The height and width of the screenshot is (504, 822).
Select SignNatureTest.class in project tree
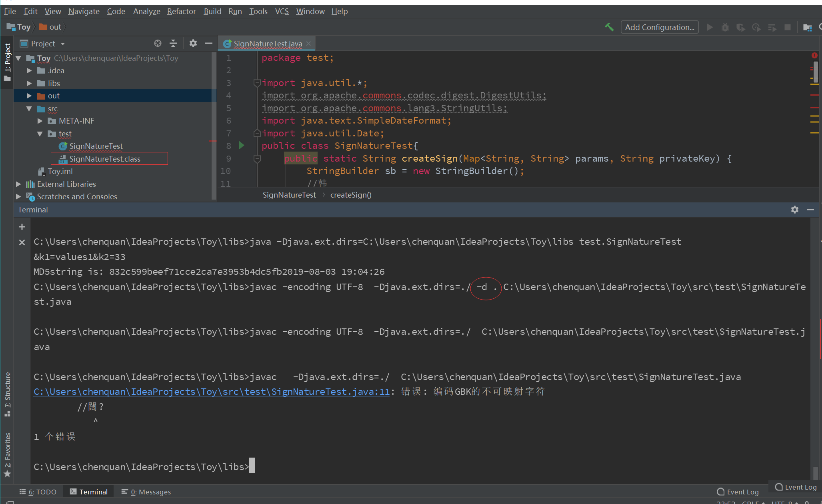click(105, 159)
